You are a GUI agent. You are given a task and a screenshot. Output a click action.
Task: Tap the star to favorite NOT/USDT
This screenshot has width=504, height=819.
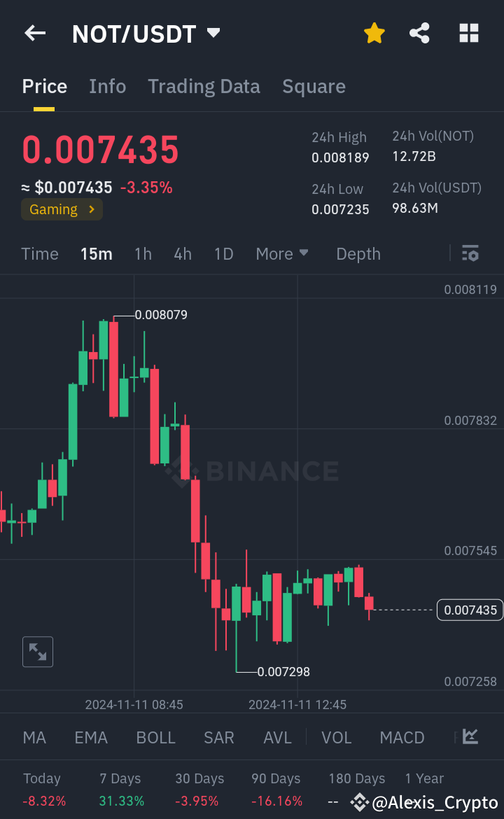[x=374, y=33]
